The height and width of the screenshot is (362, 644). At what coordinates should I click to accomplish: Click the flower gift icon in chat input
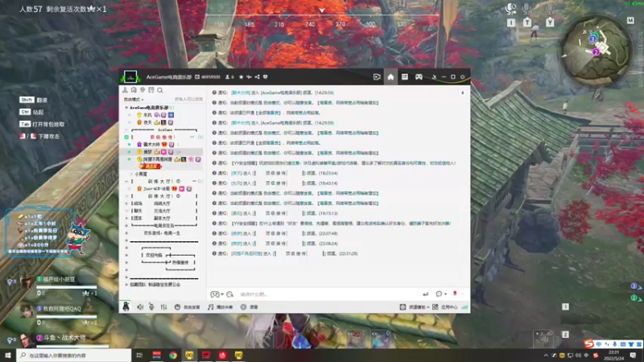click(x=455, y=294)
